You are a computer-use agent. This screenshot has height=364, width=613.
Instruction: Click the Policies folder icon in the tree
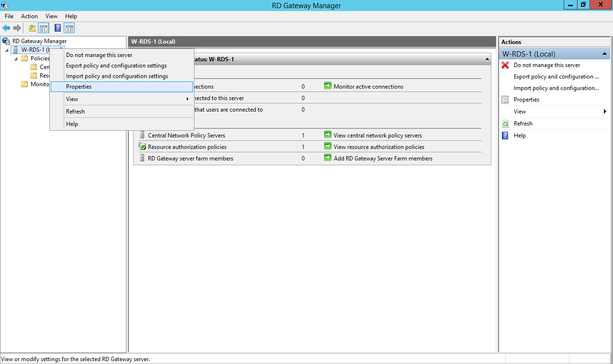tap(24, 58)
